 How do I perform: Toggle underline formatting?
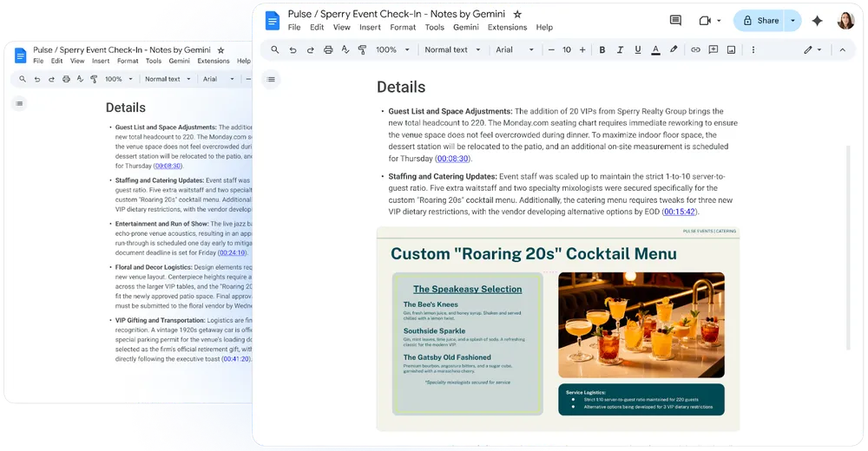click(638, 49)
